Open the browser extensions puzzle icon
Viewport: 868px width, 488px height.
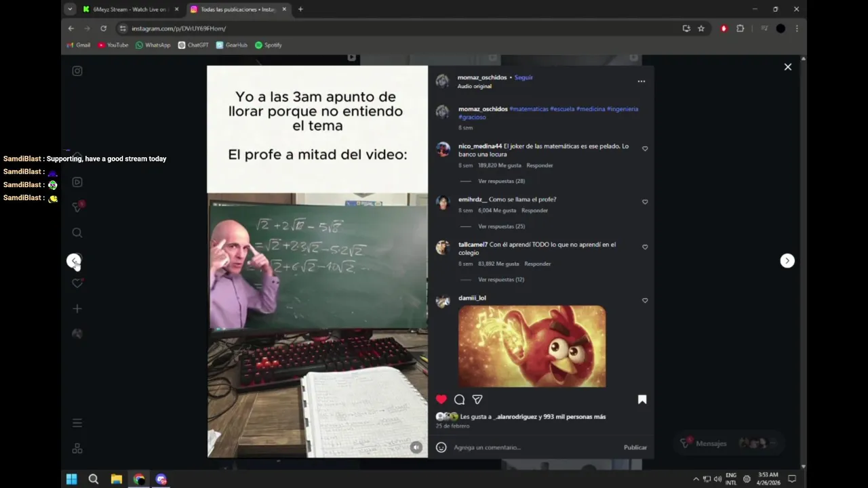[x=740, y=28]
